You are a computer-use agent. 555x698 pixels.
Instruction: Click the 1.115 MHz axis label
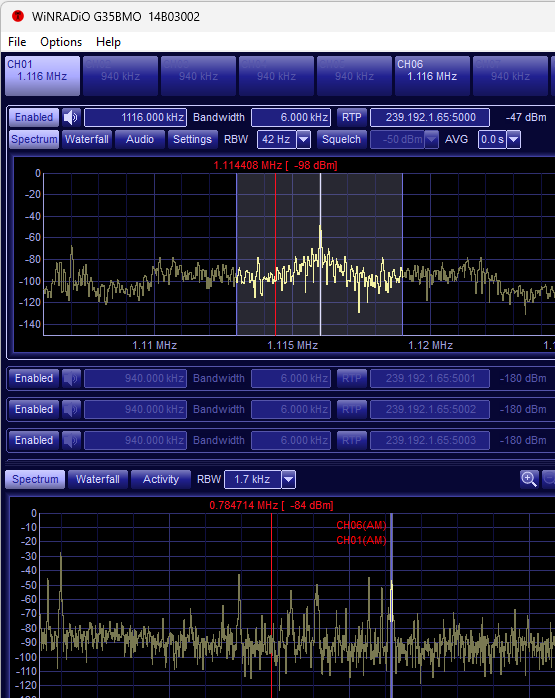pyautogui.click(x=292, y=345)
